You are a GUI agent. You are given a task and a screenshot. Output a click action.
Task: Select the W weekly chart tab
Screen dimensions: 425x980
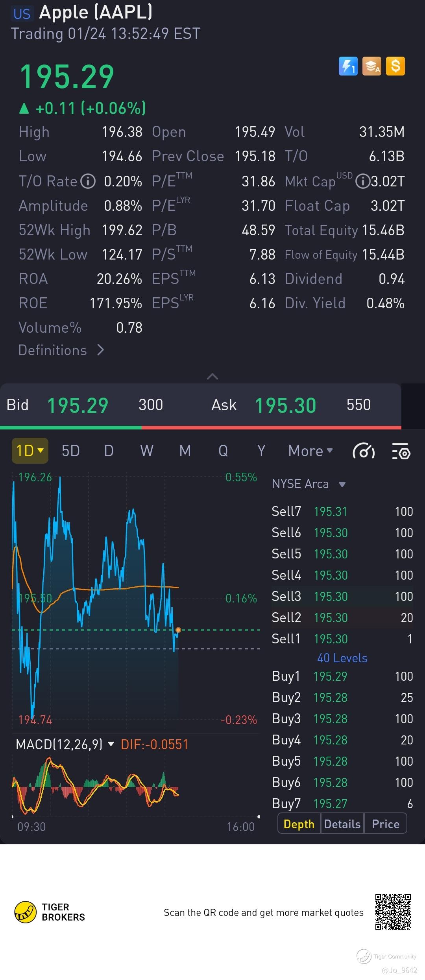pos(147,451)
